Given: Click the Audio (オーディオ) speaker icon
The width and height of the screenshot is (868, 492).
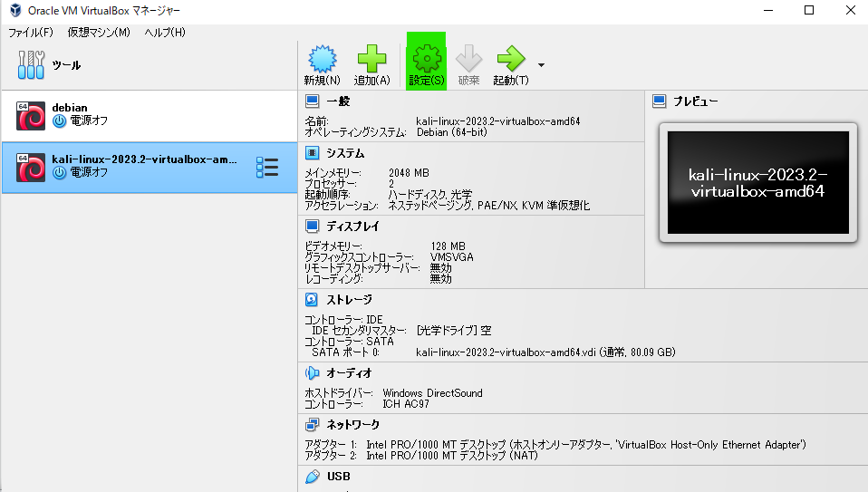Looking at the screenshot, I should pos(313,373).
